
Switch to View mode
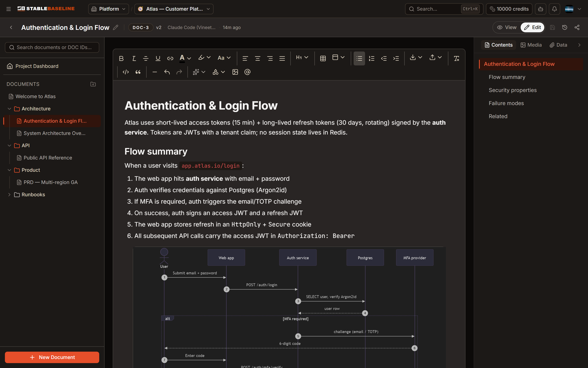[507, 28]
